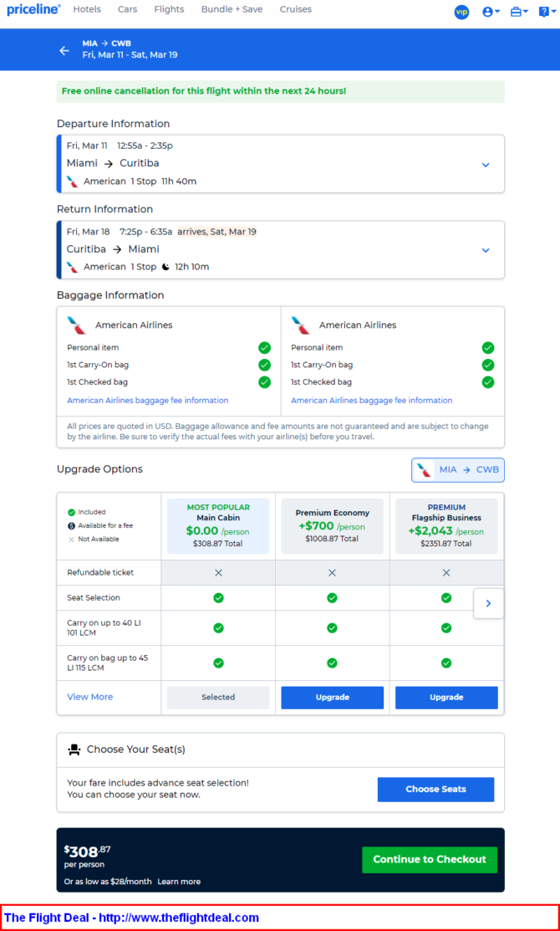Click left 1st Carry-On bag green checkmark

(265, 366)
